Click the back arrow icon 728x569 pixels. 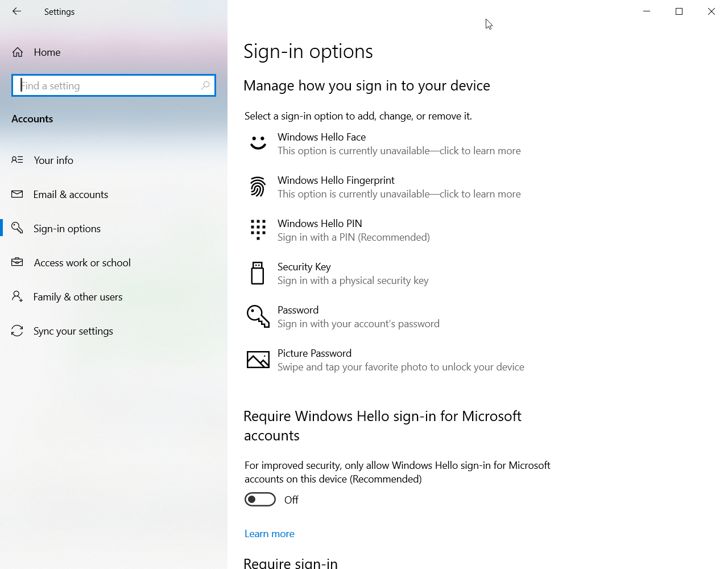[x=16, y=11]
